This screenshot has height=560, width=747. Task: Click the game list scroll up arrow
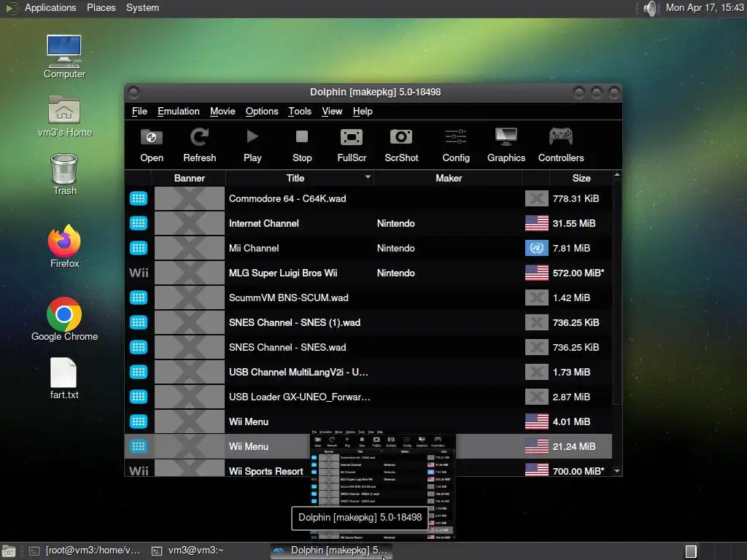pyautogui.click(x=617, y=175)
